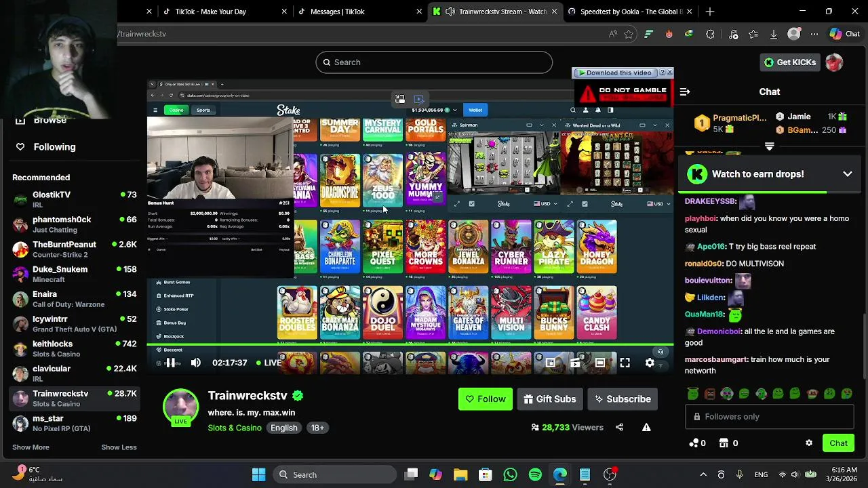This screenshot has width=868, height=488.
Task: Open a new browser tab
Action: [710, 12]
